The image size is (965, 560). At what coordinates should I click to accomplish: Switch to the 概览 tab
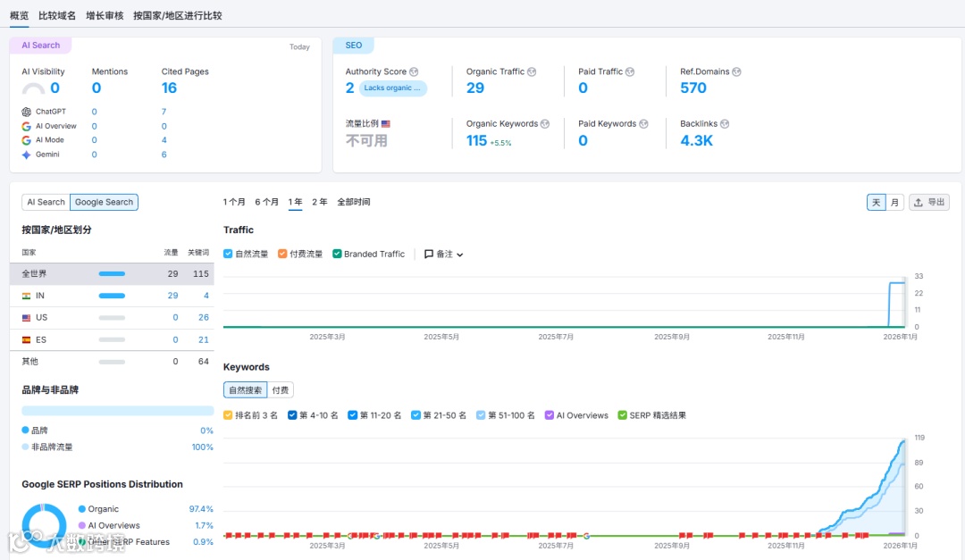(x=19, y=15)
